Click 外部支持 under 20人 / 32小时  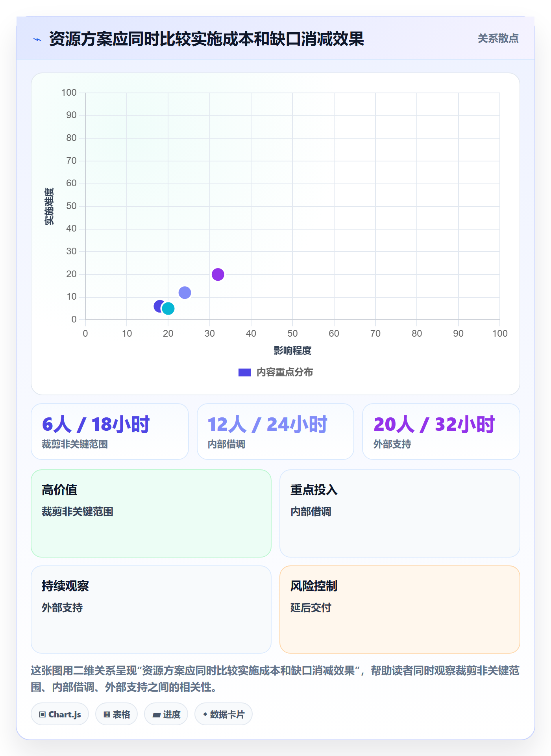point(392,444)
